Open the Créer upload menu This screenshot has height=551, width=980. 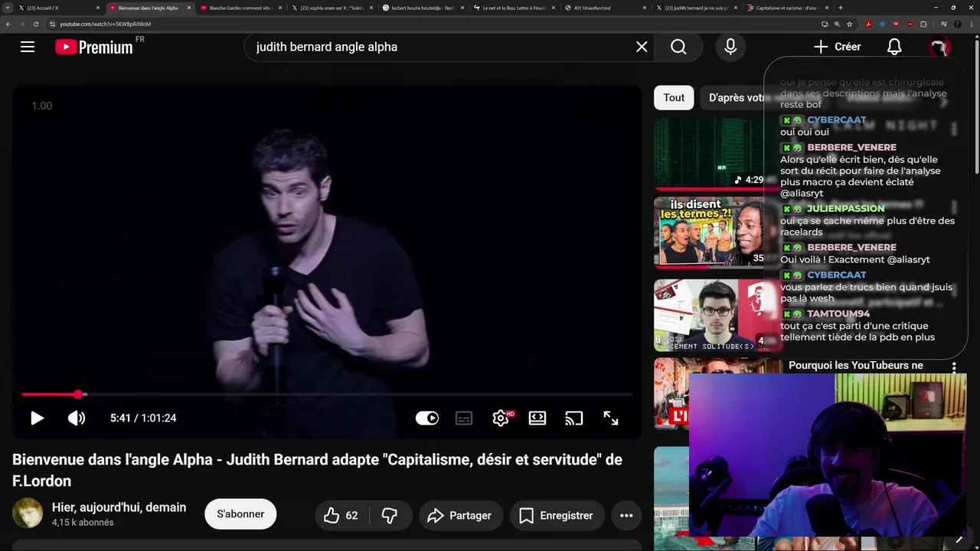(837, 47)
